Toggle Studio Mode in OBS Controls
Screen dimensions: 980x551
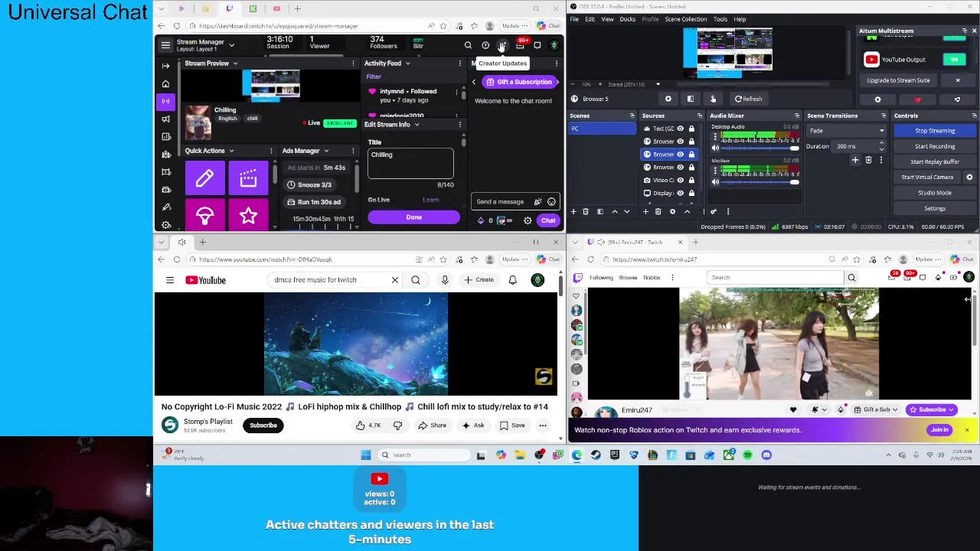click(x=935, y=193)
